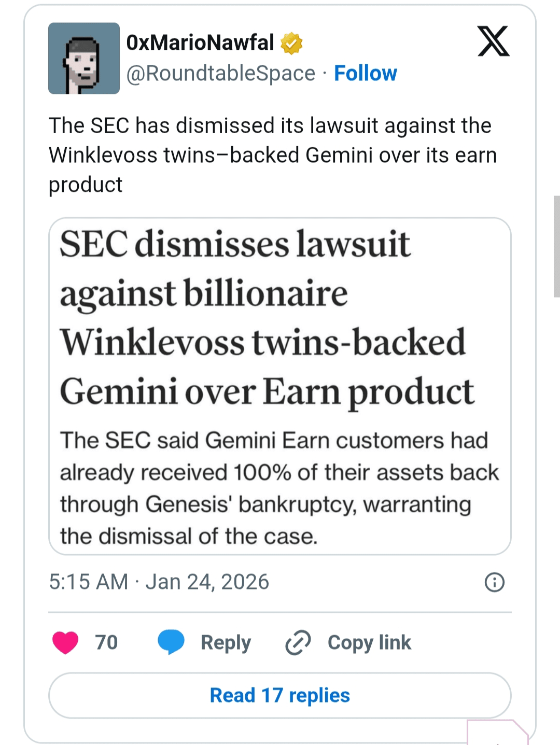Open the tweet info circle icon
The width and height of the screenshot is (560, 745).
click(494, 582)
